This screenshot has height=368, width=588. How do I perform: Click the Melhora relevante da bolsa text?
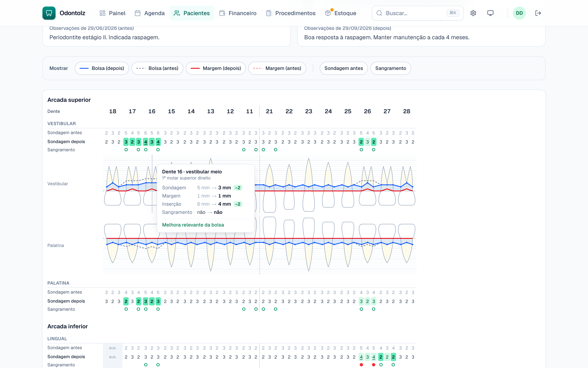(193, 225)
